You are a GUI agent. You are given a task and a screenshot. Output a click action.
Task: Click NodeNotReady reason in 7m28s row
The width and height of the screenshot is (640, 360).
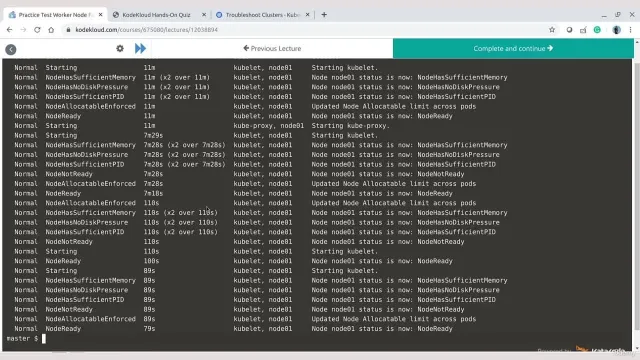click(69, 174)
